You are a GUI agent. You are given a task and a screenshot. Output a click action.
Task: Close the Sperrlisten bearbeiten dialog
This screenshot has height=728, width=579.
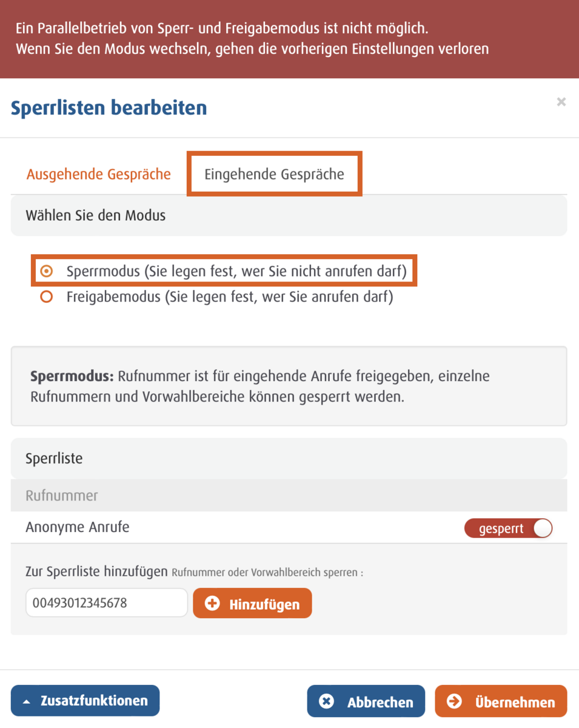(561, 102)
